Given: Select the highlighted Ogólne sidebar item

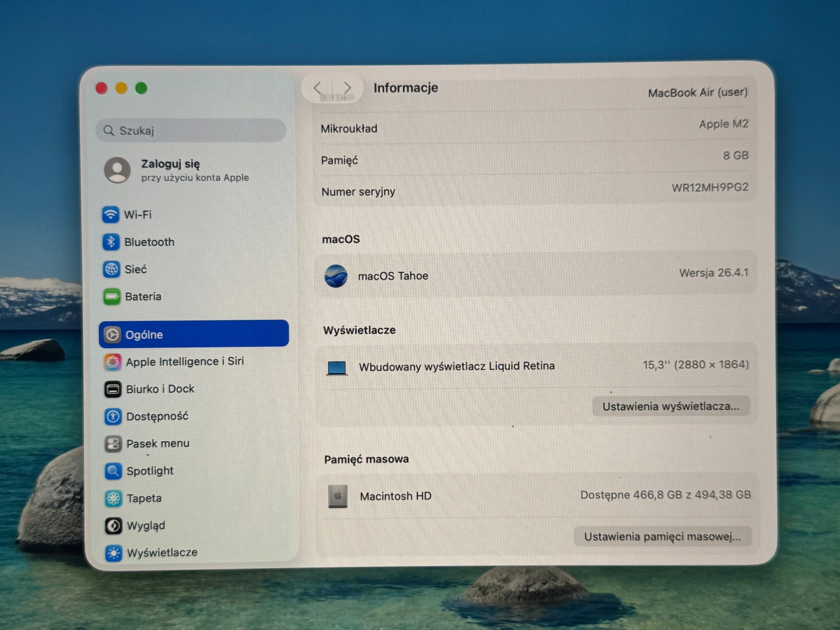Looking at the screenshot, I should pyautogui.click(x=194, y=334).
